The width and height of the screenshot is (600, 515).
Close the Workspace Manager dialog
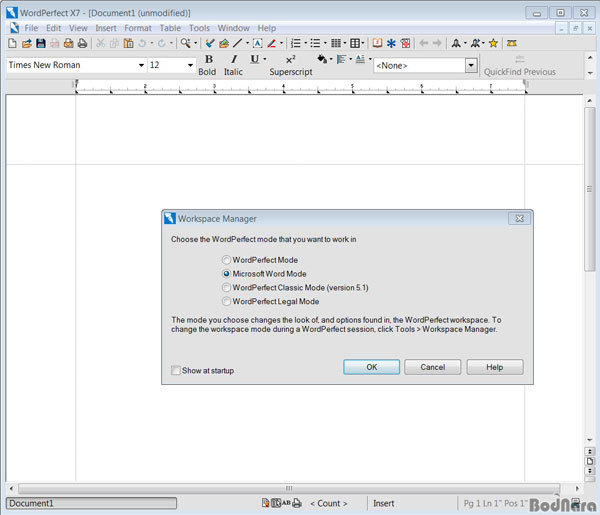[x=519, y=218]
